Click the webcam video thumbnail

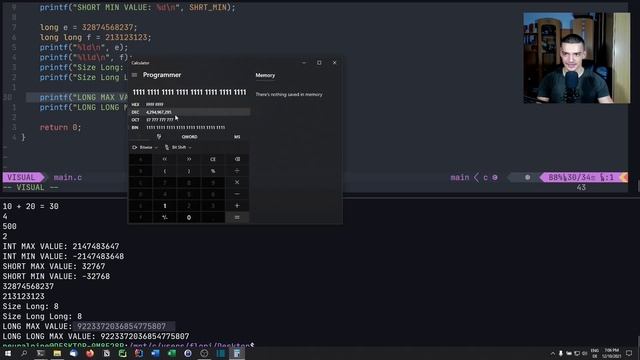(577, 58)
